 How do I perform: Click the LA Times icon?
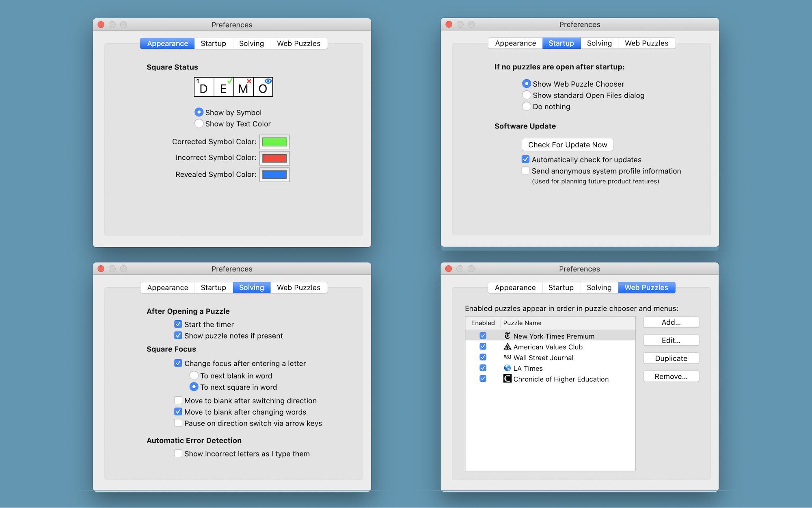506,368
